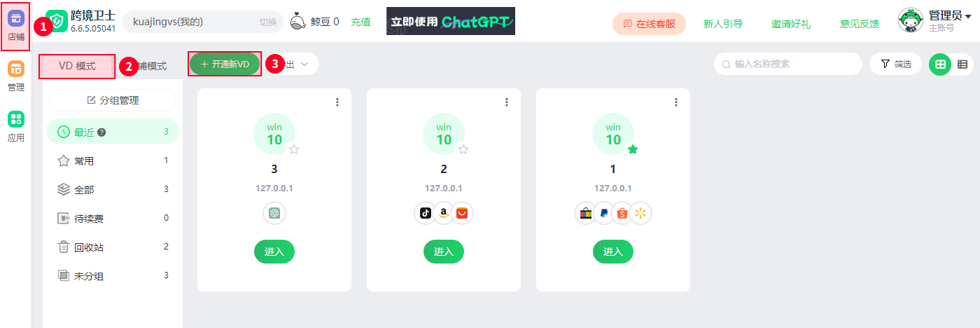Open the three-dot menu on VD 3 card
980x328 pixels.
[x=337, y=102]
